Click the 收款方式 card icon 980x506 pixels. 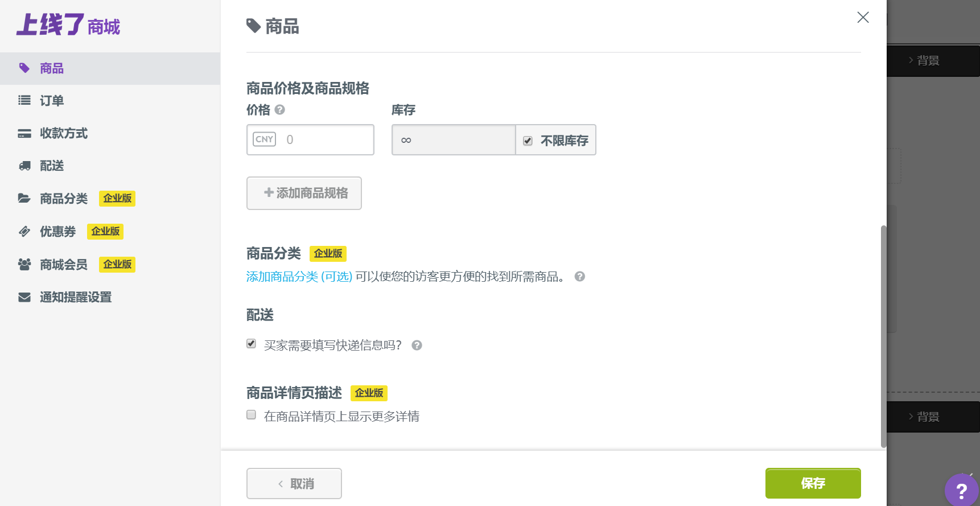pyautogui.click(x=24, y=133)
